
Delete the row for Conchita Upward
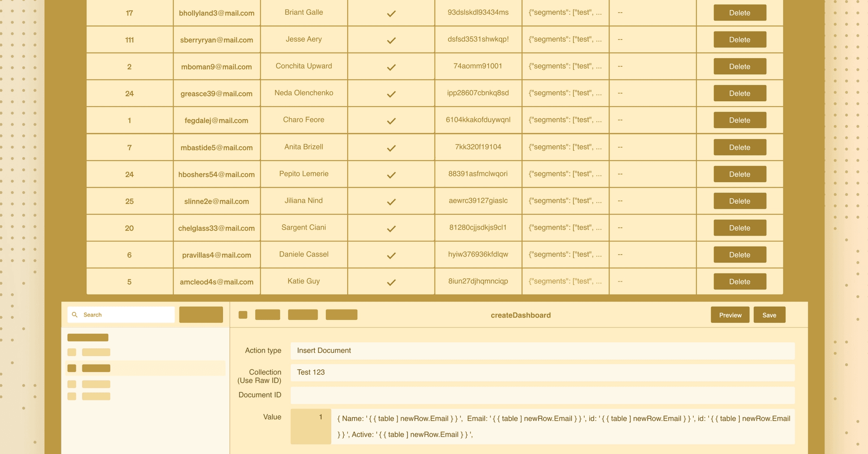740,66
